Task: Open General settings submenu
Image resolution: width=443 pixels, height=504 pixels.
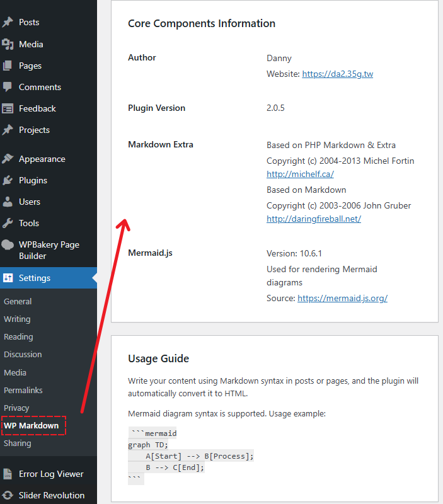Action: (18, 302)
